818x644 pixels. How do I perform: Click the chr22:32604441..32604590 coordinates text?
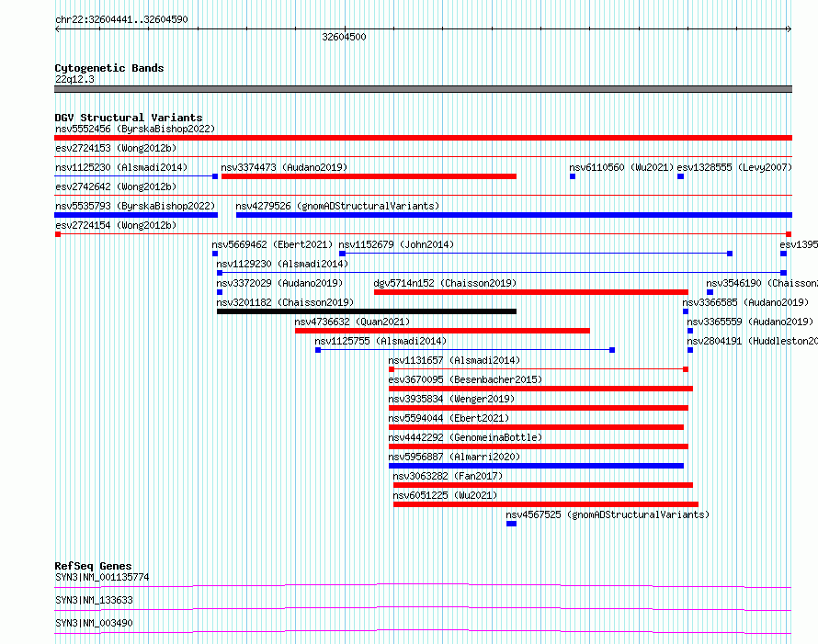point(121,19)
